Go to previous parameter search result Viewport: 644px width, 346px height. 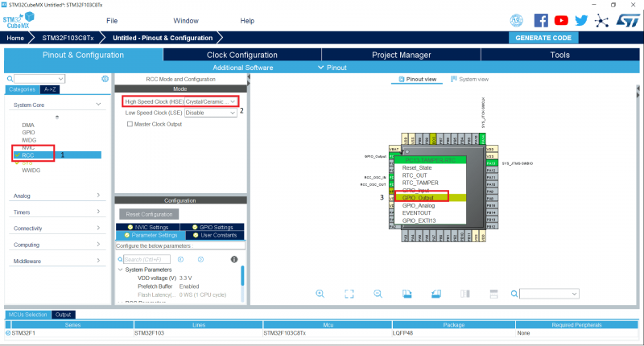coord(180,259)
